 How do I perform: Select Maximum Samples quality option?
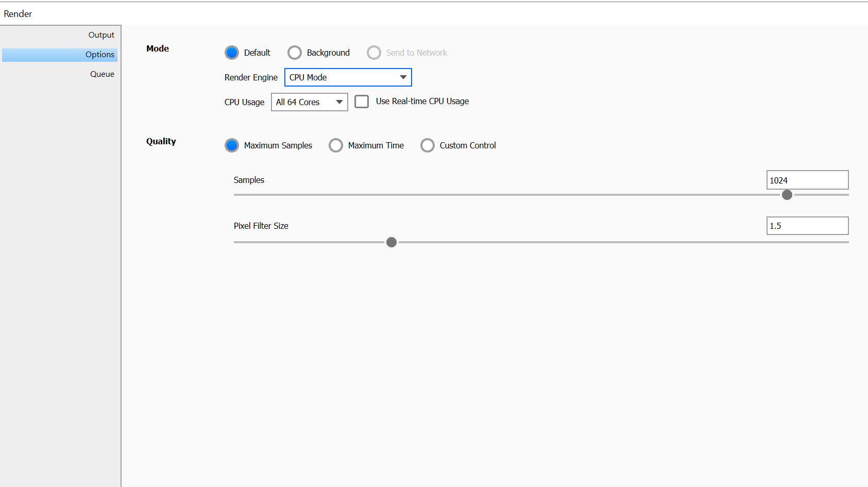point(232,145)
